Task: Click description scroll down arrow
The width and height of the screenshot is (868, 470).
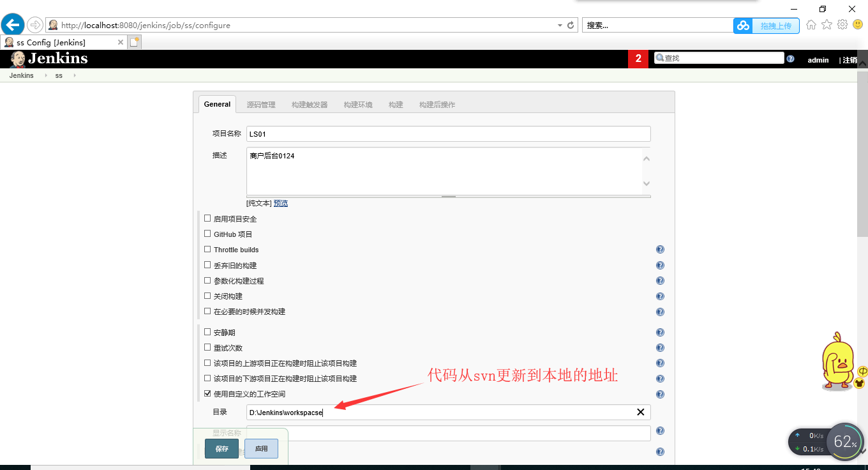Action: click(647, 184)
